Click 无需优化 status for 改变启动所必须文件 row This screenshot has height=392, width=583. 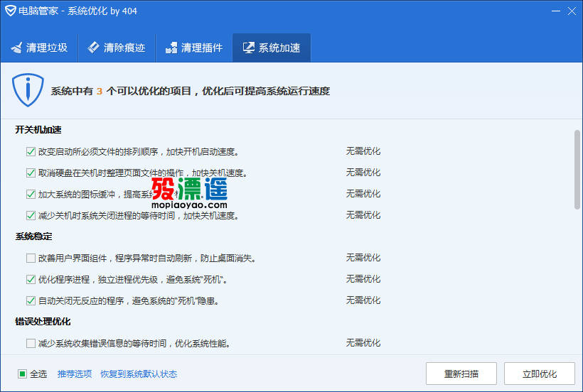click(363, 151)
